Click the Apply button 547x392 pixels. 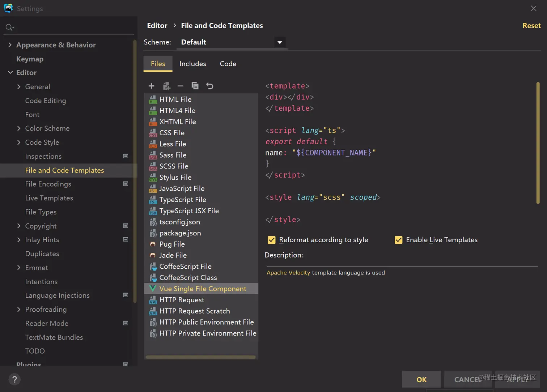(517, 379)
